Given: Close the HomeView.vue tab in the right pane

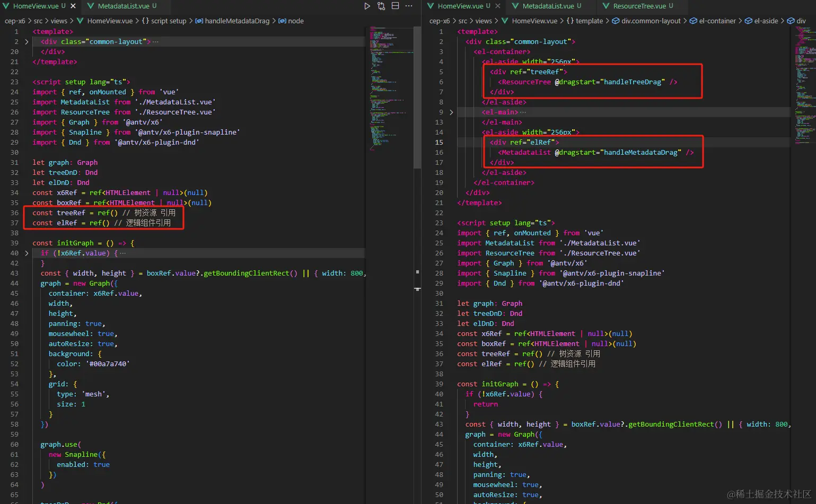Looking at the screenshot, I should (497, 6).
